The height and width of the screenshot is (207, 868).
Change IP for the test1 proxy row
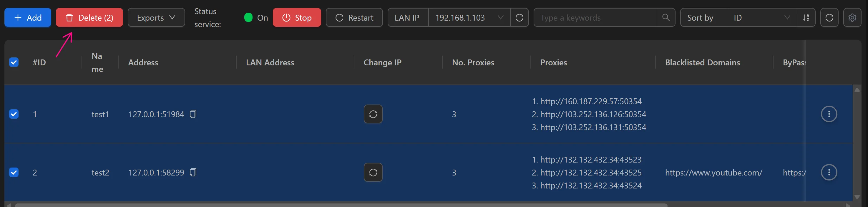click(373, 114)
